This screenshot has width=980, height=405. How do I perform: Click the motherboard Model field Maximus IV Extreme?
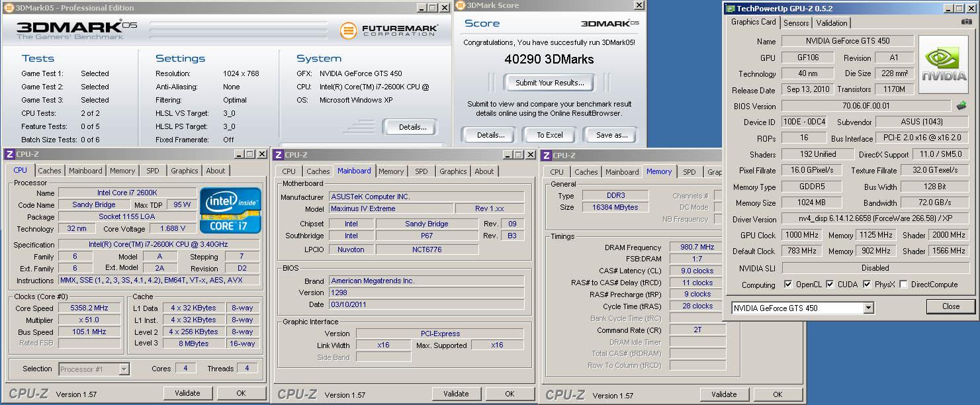coord(390,209)
